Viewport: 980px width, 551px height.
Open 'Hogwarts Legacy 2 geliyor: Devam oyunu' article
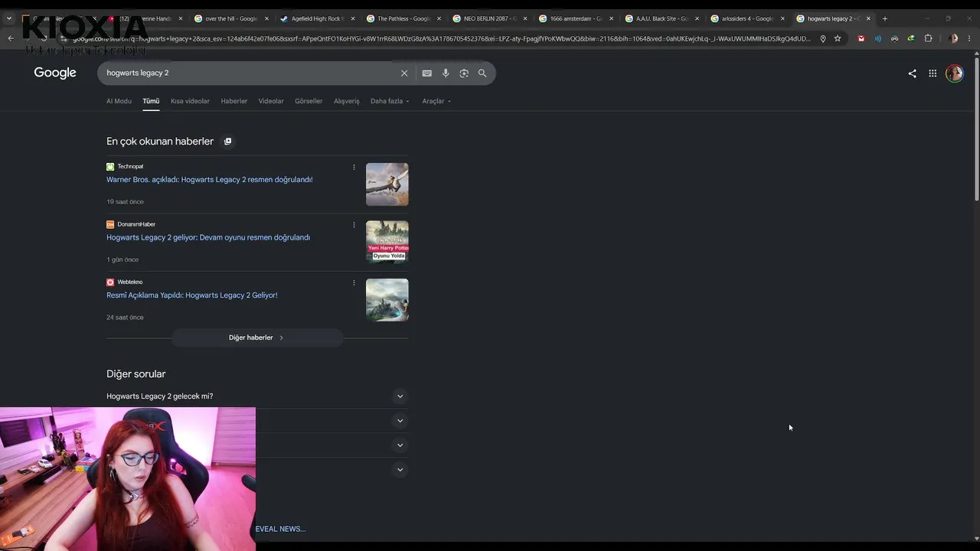(x=208, y=238)
